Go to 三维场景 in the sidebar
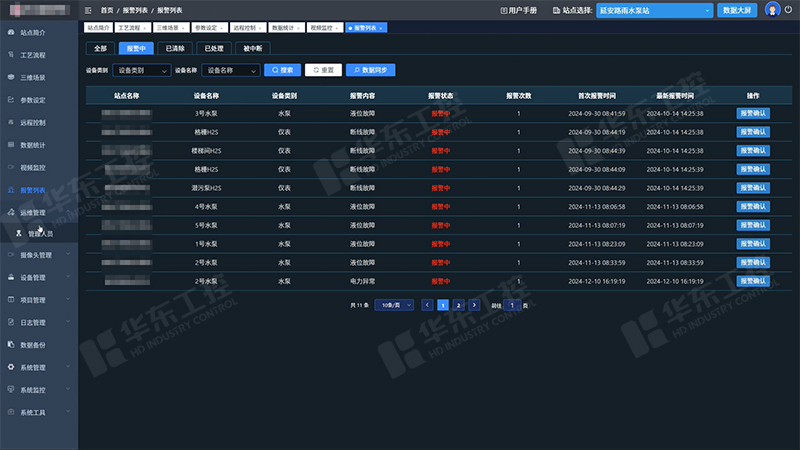Image resolution: width=800 pixels, height=450 pixels. tap(33, 77)
